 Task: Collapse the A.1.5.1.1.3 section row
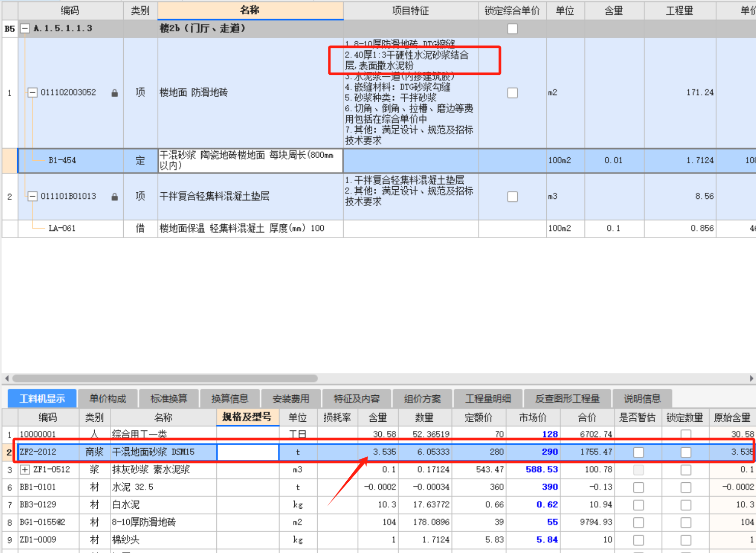24,29
